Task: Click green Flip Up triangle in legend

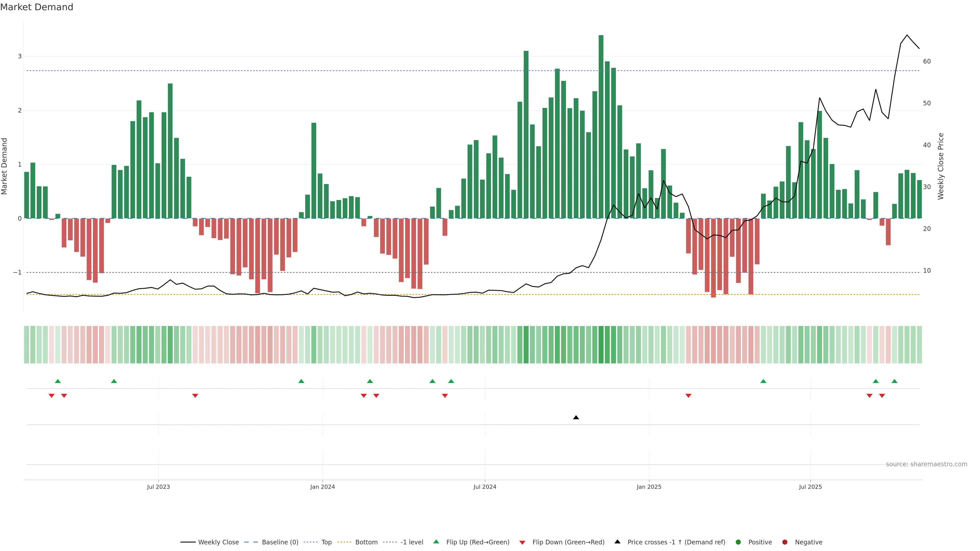Action: [436, 542]
